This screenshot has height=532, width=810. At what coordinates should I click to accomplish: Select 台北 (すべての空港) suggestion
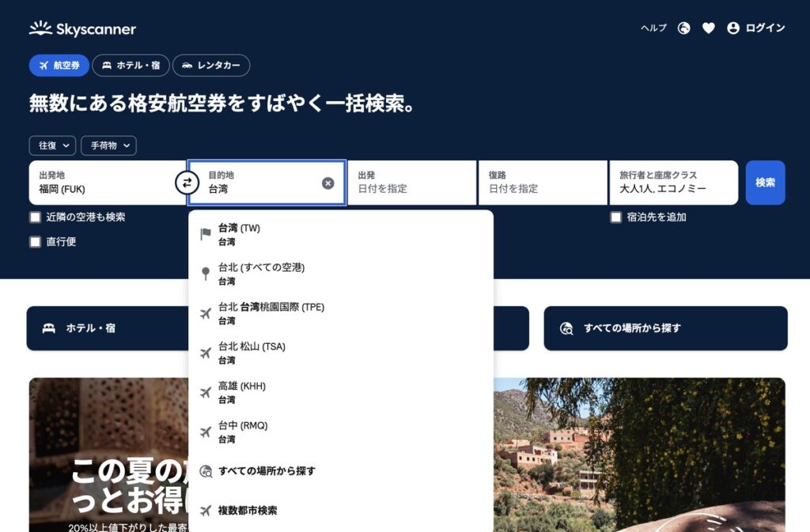click(x=341, y=274)
